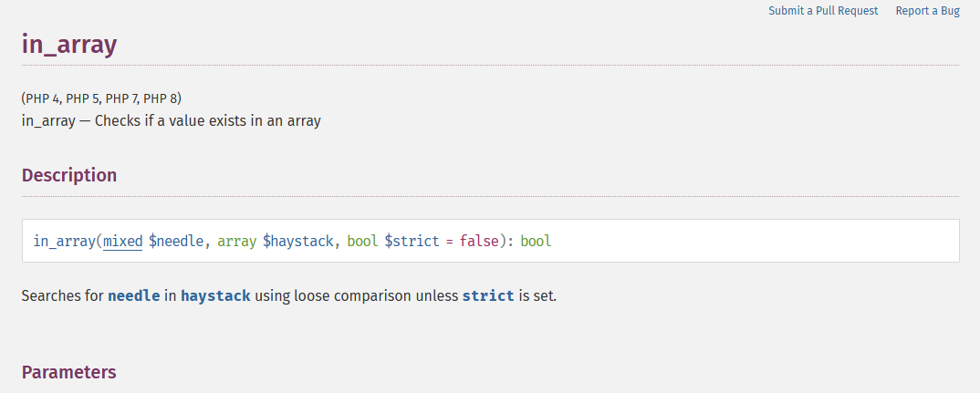Open the Submit a Pull Request link

click(823, 11)
